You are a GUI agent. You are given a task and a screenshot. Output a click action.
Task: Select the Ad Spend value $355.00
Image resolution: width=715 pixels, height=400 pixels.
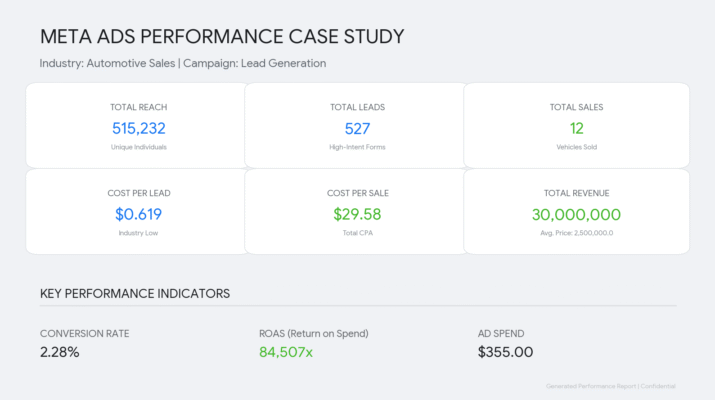[505, 352]
